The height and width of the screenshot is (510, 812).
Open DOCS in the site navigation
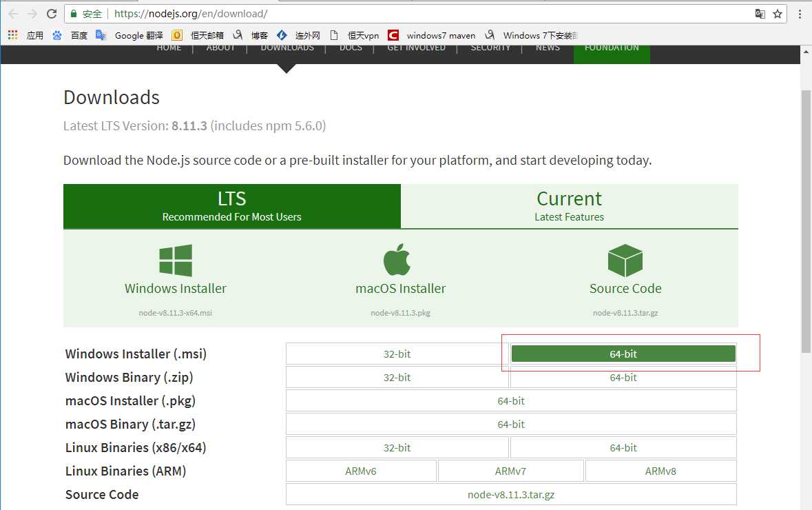point(351,47)
